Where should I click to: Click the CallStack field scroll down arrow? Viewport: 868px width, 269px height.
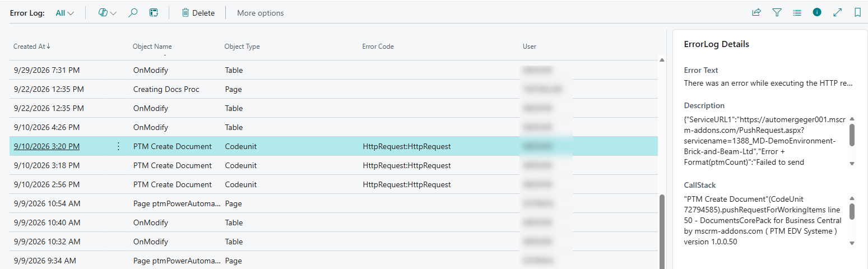pyautogui.click(x=852, y=243)
